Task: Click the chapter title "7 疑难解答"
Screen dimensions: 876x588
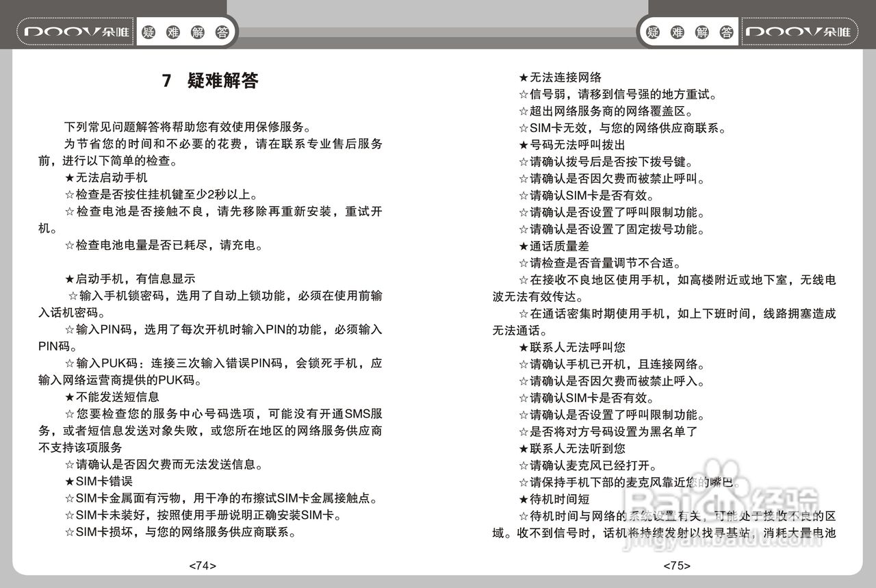Action: coord(210,81)
